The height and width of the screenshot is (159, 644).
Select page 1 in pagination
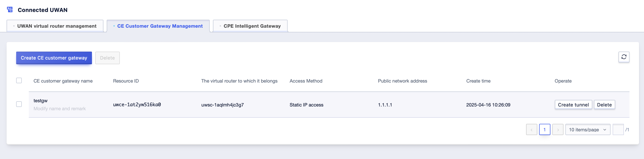point(545,129)
